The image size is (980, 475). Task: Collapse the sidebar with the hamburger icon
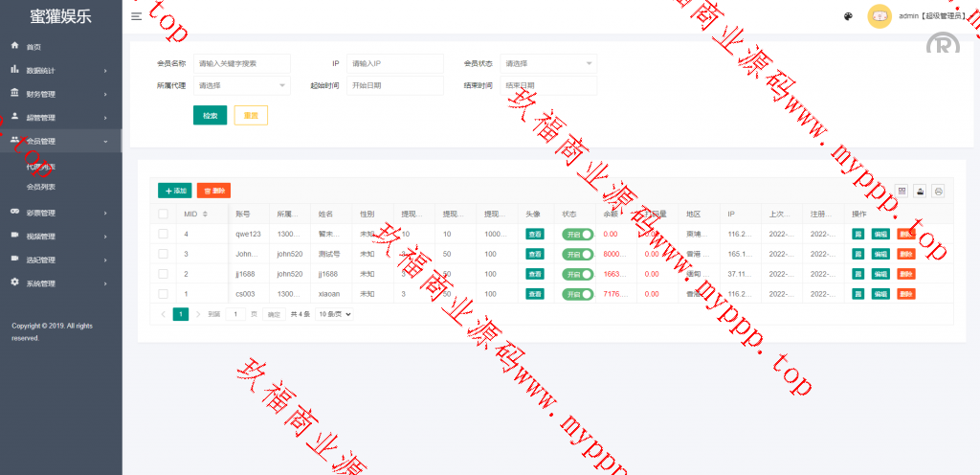pyautogui.click(x=137, y=16)
